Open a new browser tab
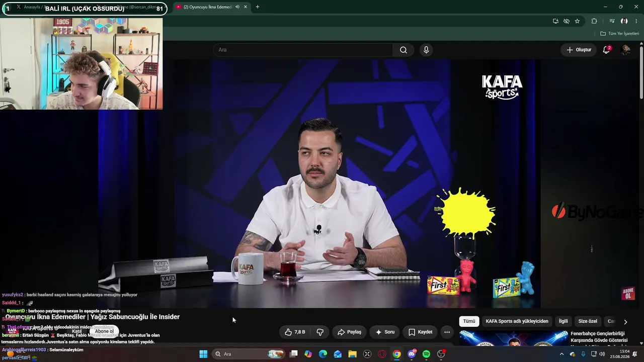The width and height of the screenshot is (644, 362). point(257,7)
